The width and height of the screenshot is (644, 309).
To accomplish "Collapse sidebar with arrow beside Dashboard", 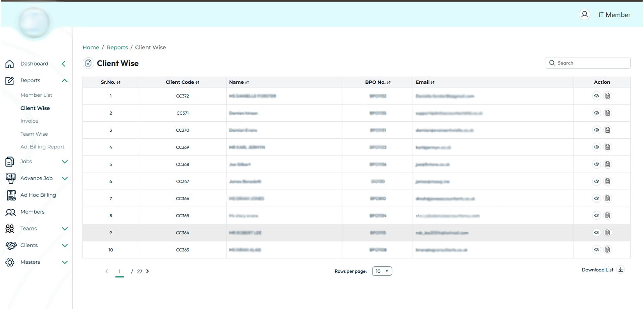I will tap(63, 64).
